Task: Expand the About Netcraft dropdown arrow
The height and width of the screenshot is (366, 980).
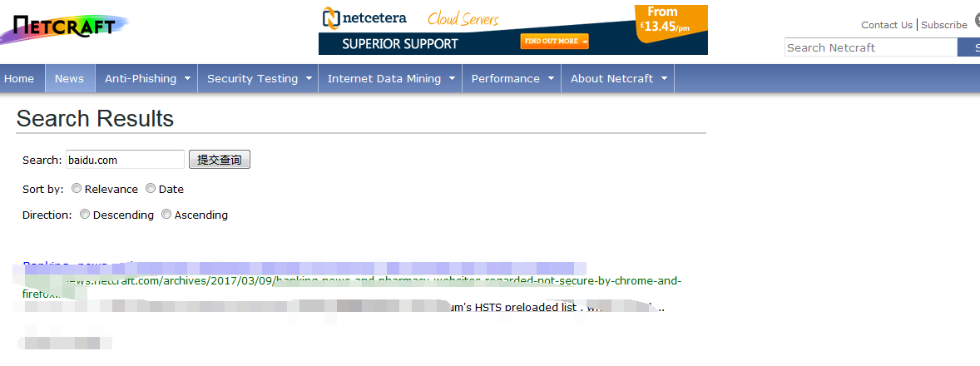Action: point(664,79)
